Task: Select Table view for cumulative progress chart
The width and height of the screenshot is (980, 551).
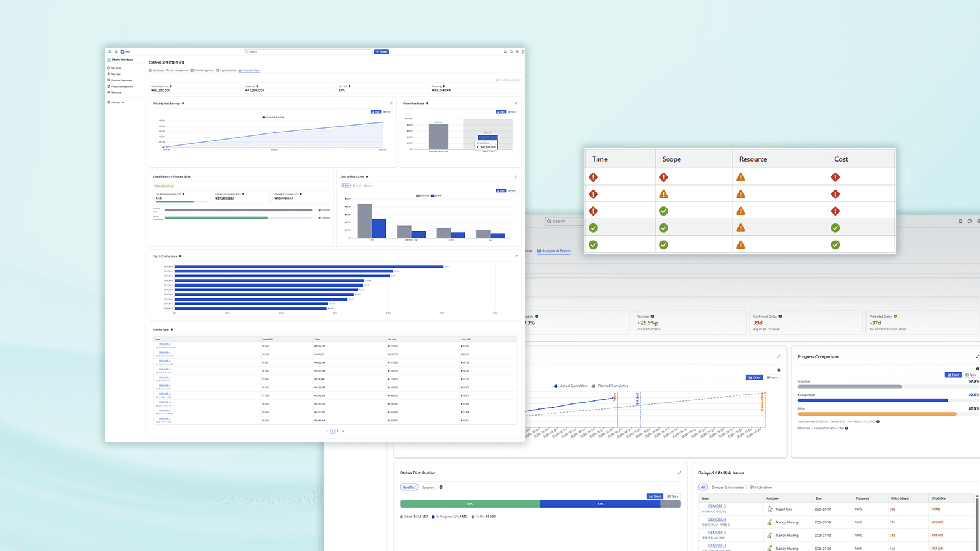Action: (772, 377)
